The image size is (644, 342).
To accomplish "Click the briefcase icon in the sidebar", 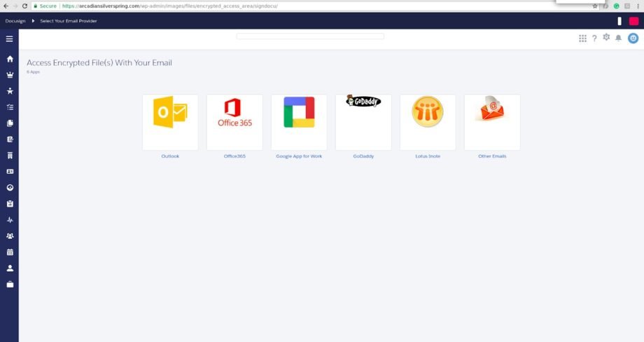I will (10, 285).
